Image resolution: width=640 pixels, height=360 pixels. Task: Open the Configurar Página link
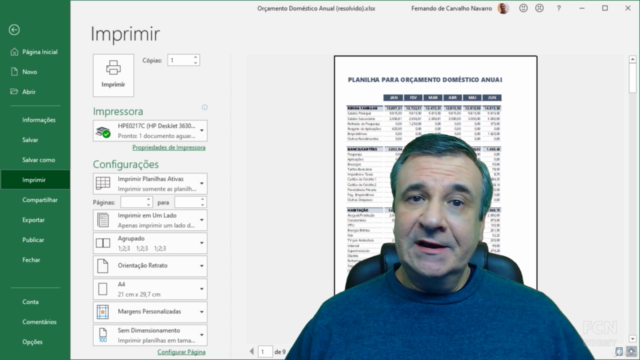[x=181, y=352]
